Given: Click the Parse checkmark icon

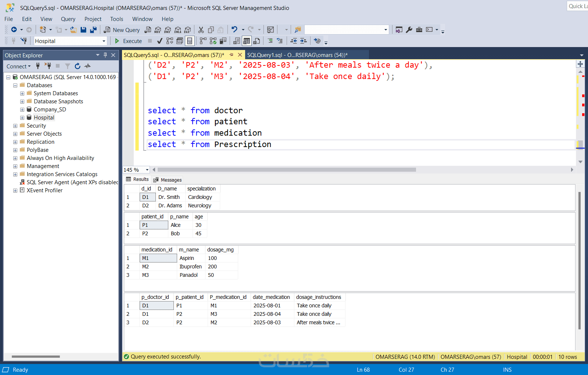Looking at the screenshot, I should pyautogui.click(x=159, y=41).
